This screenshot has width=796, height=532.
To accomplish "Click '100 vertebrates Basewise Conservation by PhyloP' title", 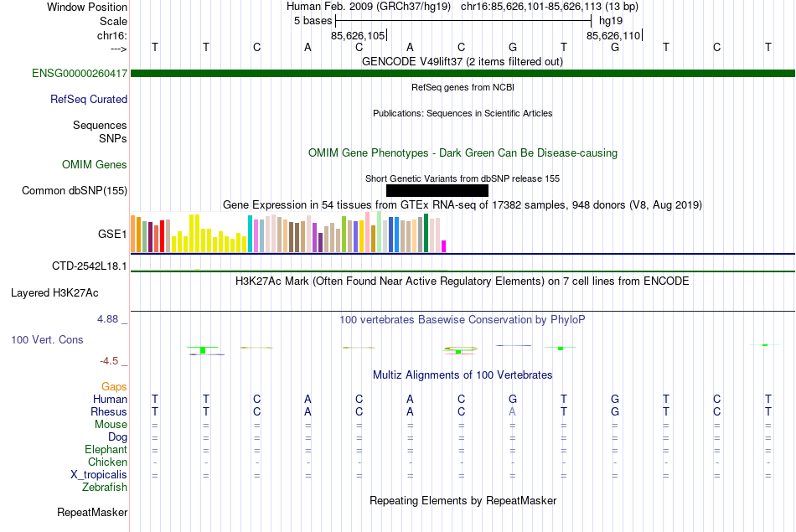I will [x=463, y=320].
